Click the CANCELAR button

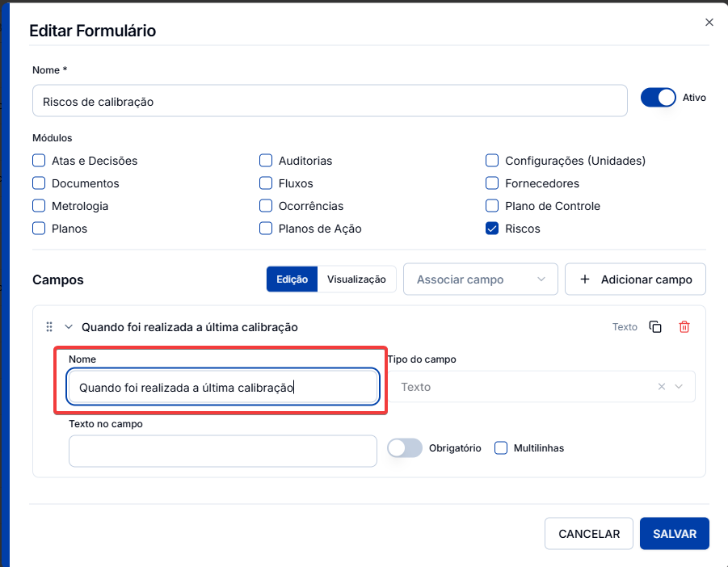[x=589, y=534]
